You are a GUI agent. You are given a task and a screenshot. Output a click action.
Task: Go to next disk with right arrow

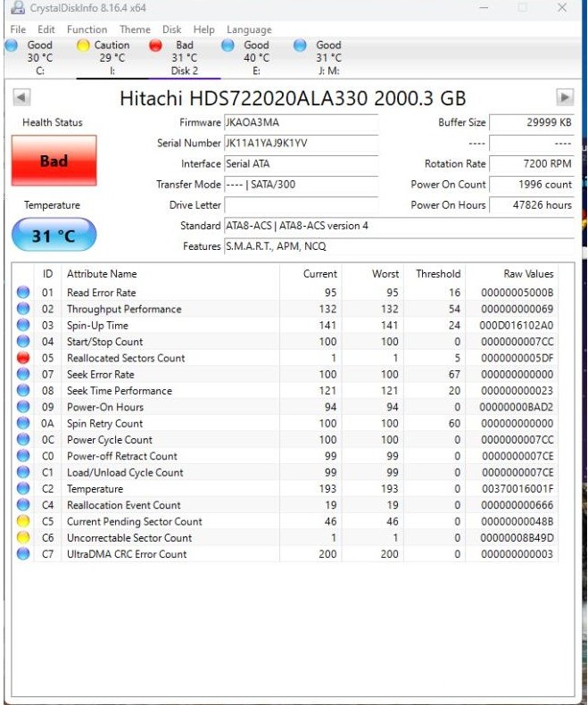(564, 98)
